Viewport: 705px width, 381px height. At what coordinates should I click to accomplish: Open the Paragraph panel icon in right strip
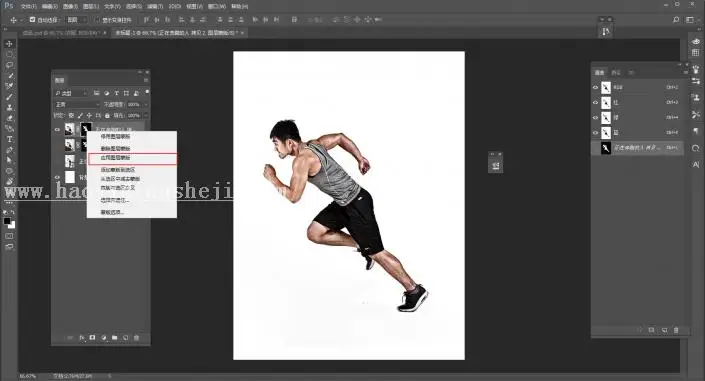click(x=696, y=131)
